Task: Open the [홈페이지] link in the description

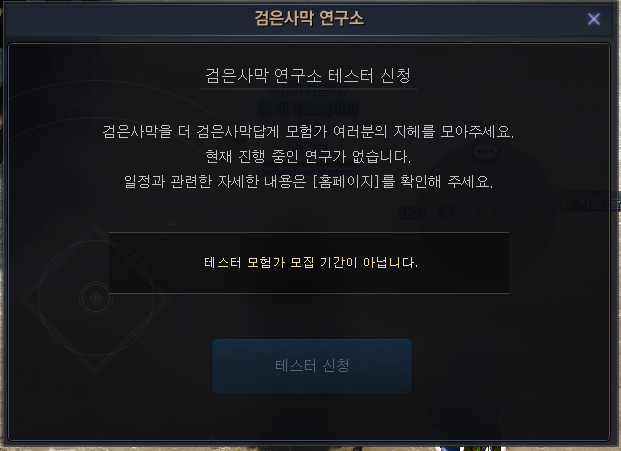Action: click(346, 182)
